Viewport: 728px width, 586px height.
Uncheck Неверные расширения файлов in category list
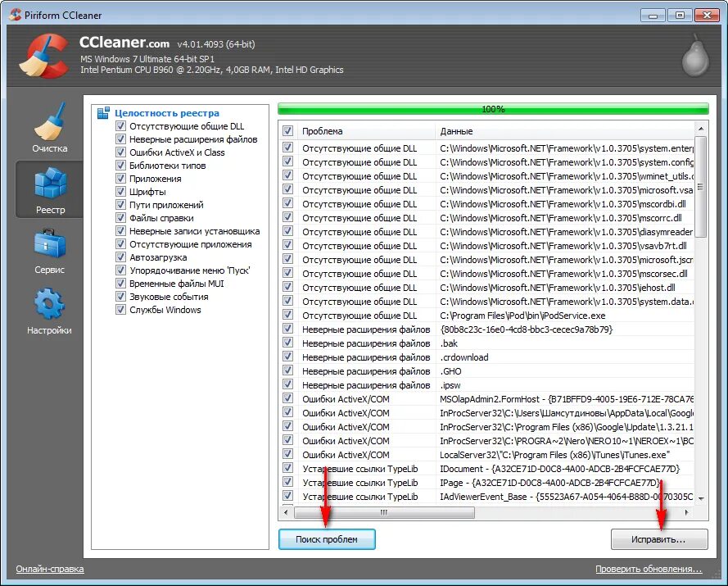[x=120, y=139]
